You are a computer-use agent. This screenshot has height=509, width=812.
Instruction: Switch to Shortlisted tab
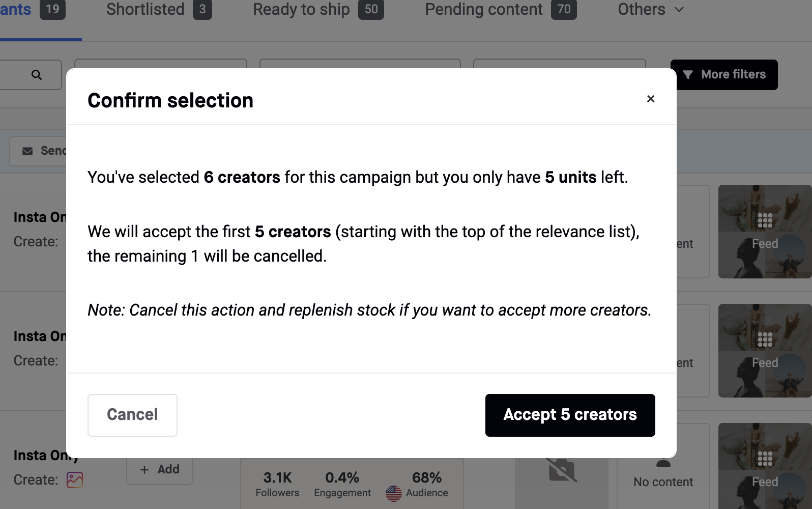(x=159, y=10)
